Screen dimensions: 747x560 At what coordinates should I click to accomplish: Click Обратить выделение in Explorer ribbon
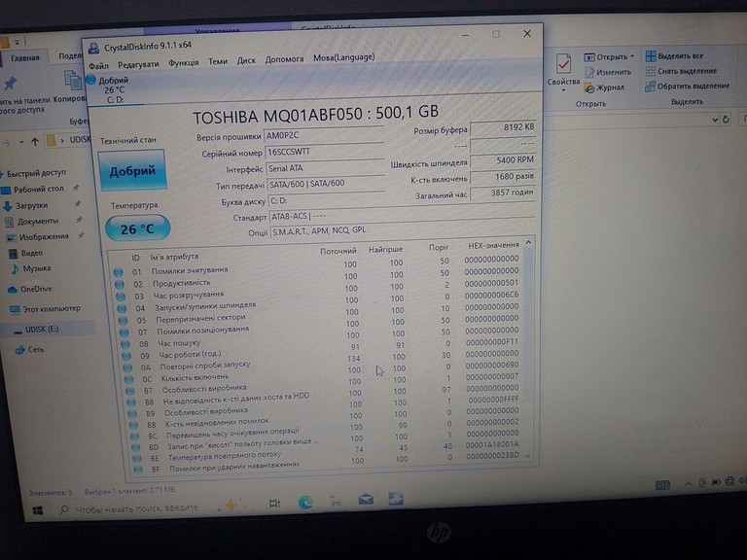click(688, 87)
